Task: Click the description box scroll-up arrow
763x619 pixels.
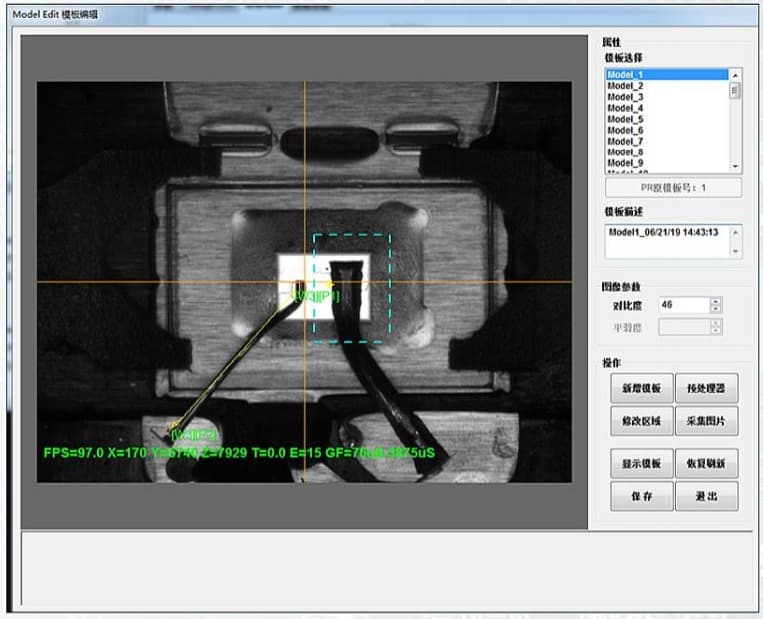Action: coord(736,233)
